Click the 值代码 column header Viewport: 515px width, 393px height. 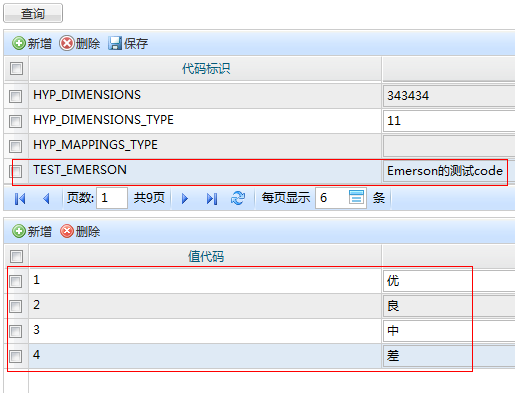[x=205, y=256]
